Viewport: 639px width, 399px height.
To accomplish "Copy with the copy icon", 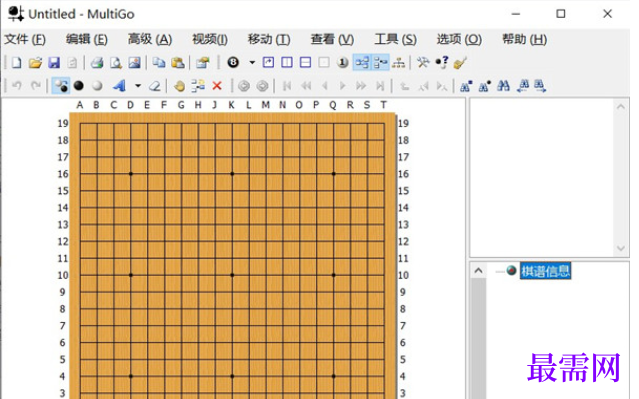I will (x=159, y=63).
